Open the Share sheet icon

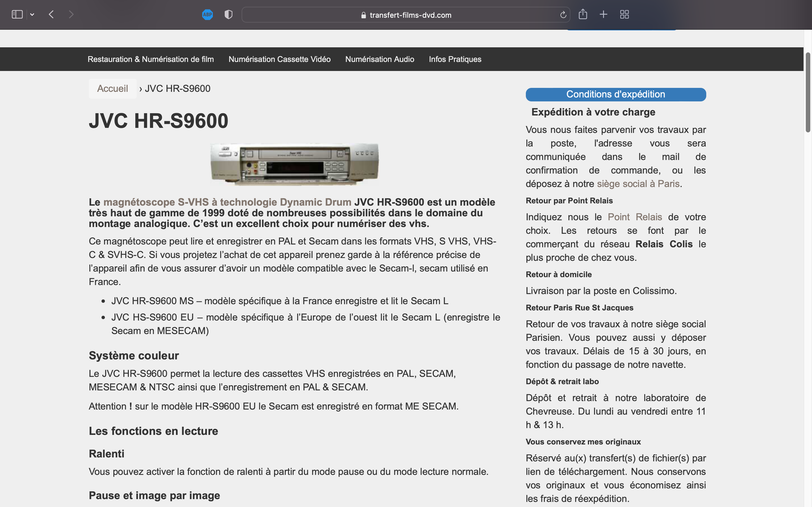[x=583, y=14]
